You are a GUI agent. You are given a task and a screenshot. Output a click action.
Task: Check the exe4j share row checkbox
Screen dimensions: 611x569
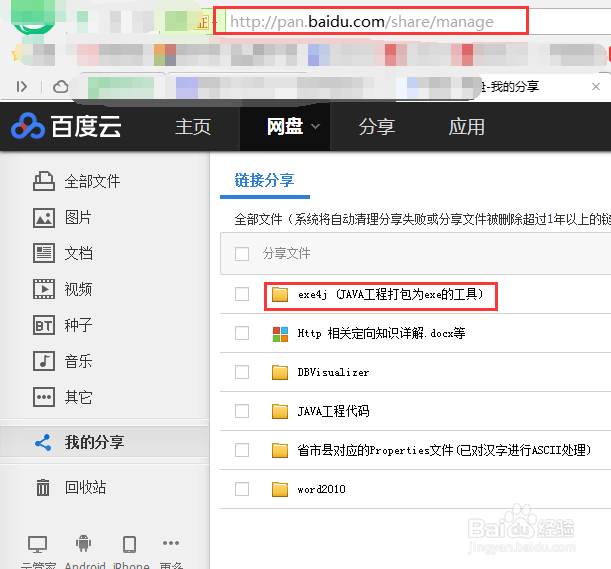242,294
